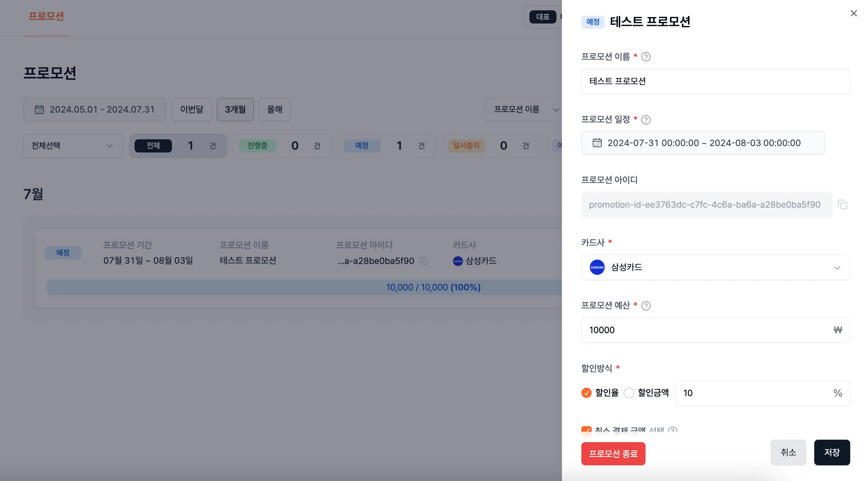Open the 전체선택 dropdown
868x481 pixels.
tap(73, 146)
